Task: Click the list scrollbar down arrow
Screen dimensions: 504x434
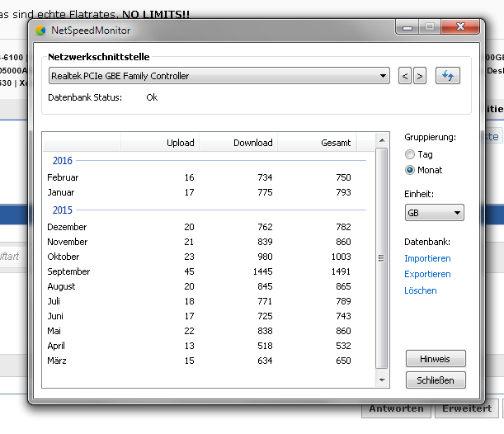Action: (382, 380)
